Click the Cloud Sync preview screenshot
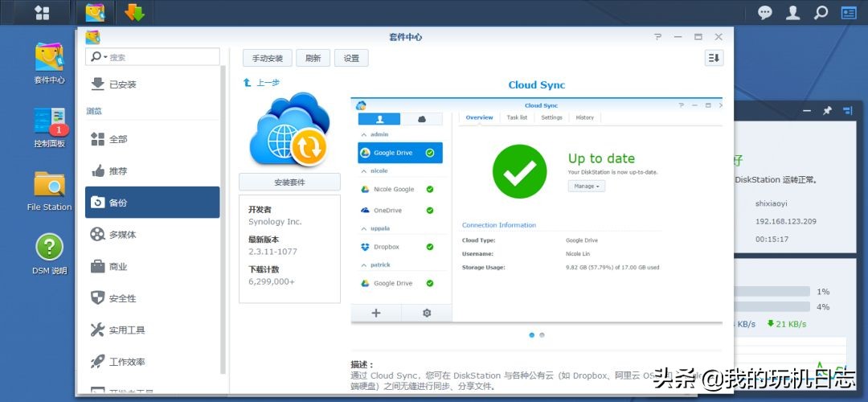The height and width of the screenshot is (402, 868). (536, 211)
